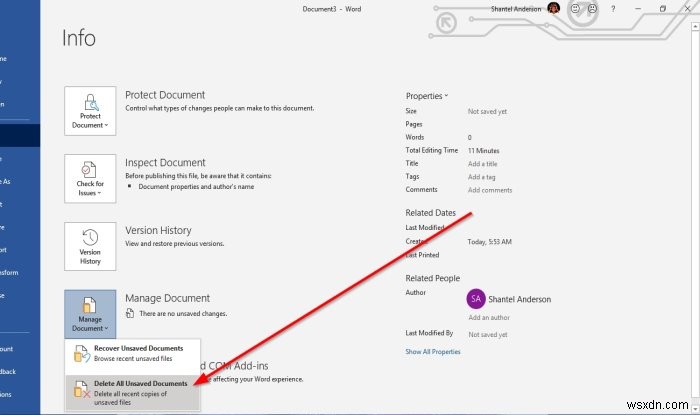Click the Version History heading

click(158, 230)
